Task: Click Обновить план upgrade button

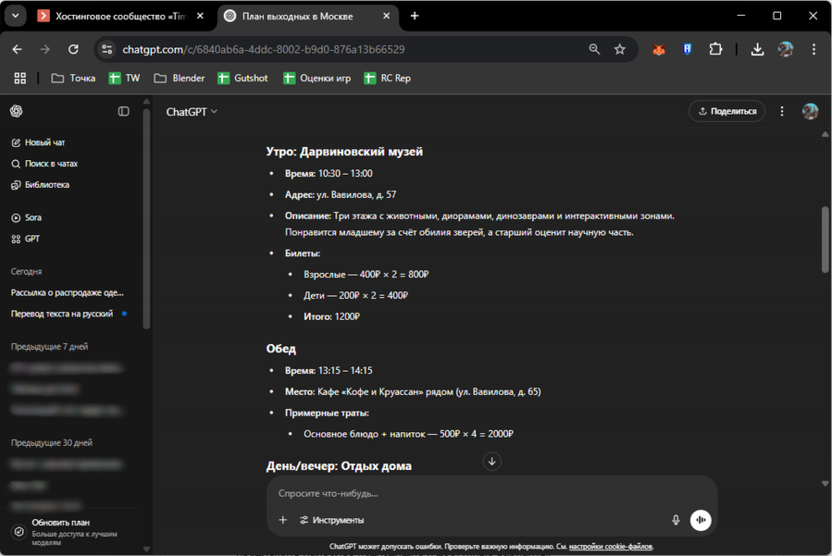Action: pos(69,531)
